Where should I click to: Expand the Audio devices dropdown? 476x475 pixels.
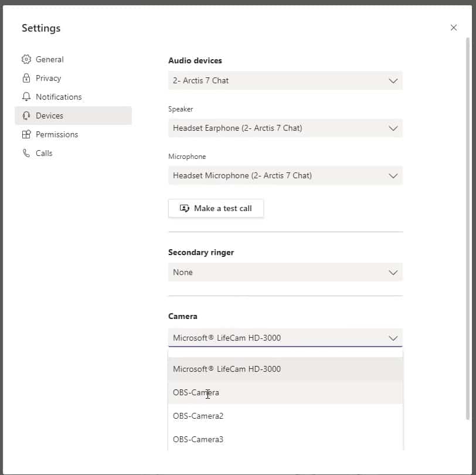click(285, 80)
